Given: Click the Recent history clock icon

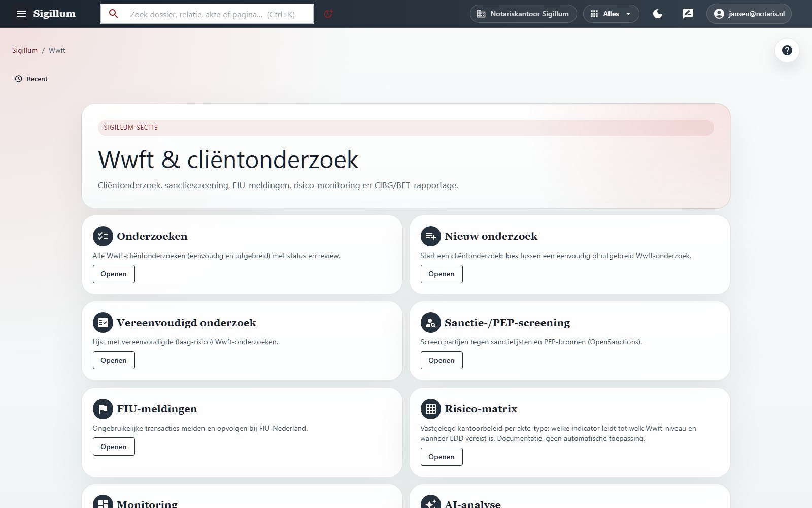Looking at the screenshot, I should [18, 79].
